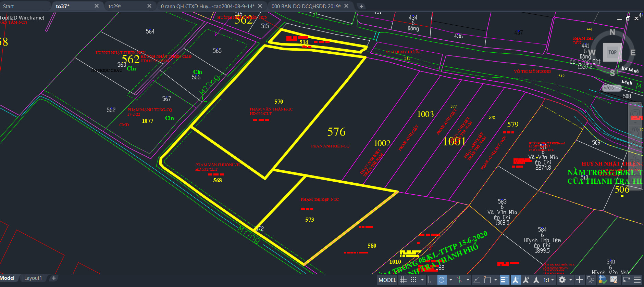Screen dimensions: 644x287
Task: Open the status bar customization menu
Action: click(637, 280)
